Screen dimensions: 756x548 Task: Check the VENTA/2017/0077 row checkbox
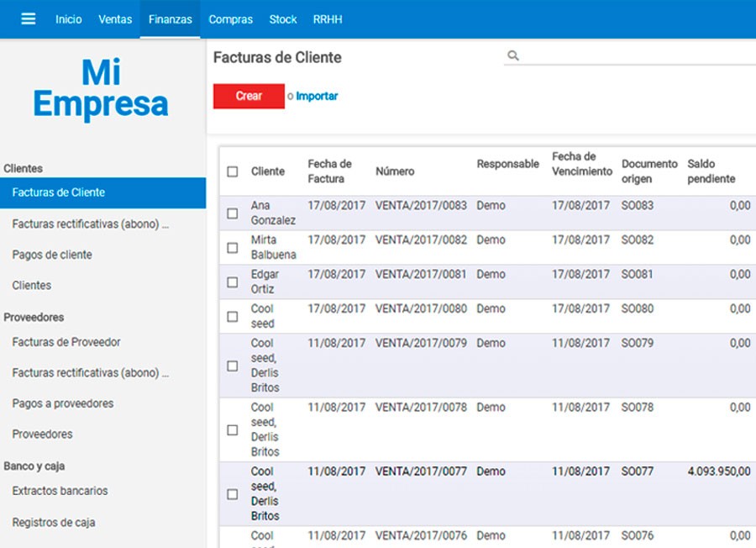233,494
